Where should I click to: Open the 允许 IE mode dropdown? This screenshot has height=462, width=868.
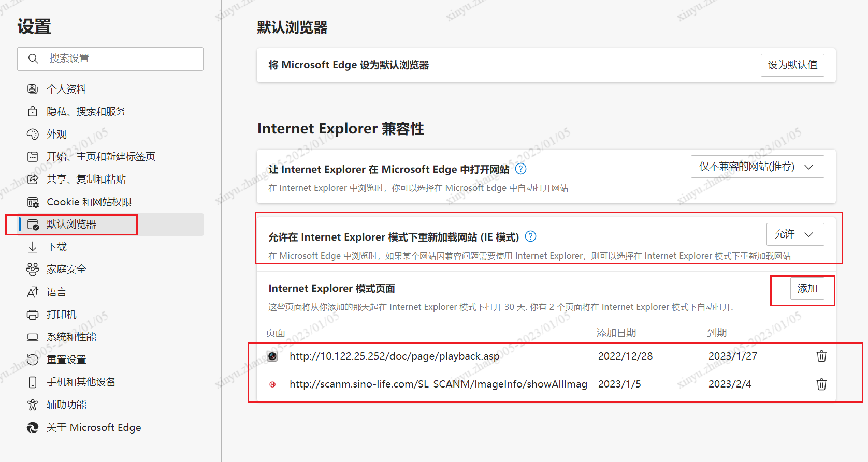795,234
